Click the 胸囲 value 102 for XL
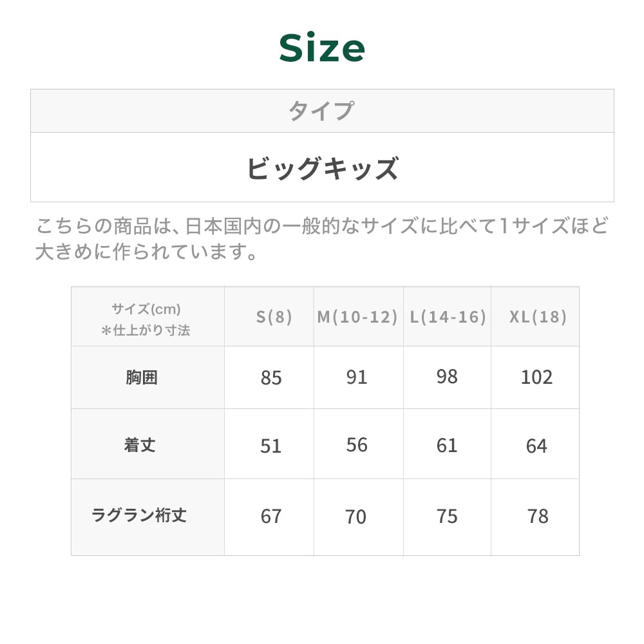Viewport: 644px width, 644px height. tap(536, 377)
